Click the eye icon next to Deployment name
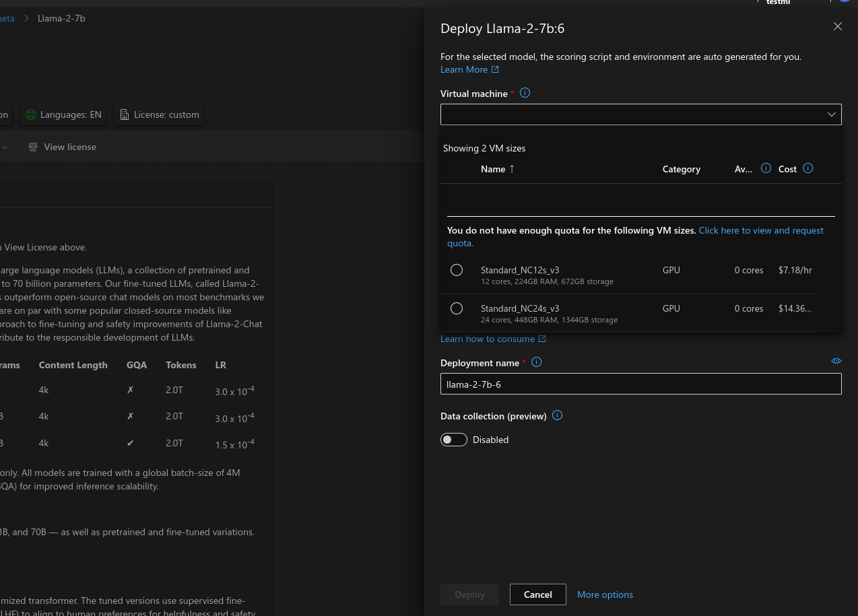 point(836,361)
